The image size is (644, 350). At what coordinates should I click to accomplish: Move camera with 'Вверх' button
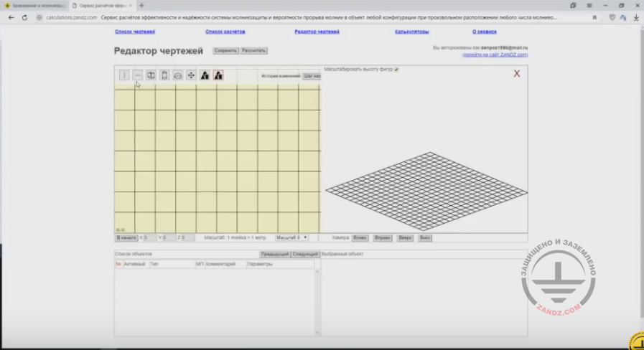[405, 237]
